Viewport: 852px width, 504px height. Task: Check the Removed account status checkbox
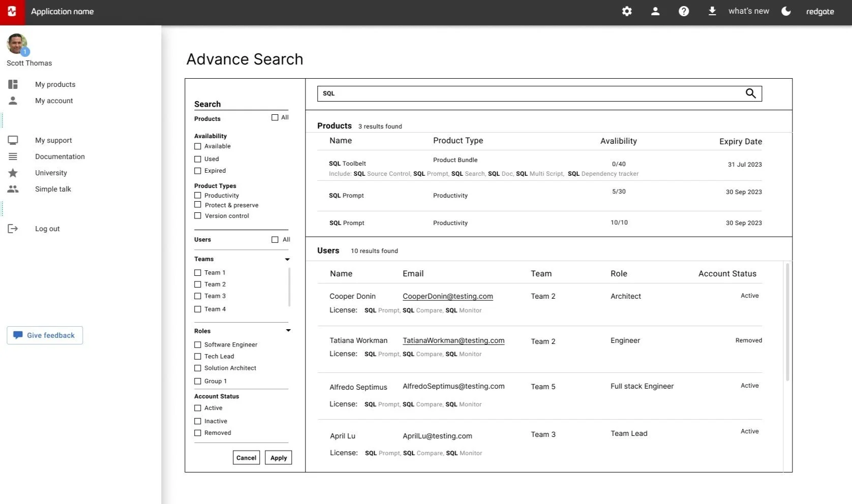click(198, 433)
